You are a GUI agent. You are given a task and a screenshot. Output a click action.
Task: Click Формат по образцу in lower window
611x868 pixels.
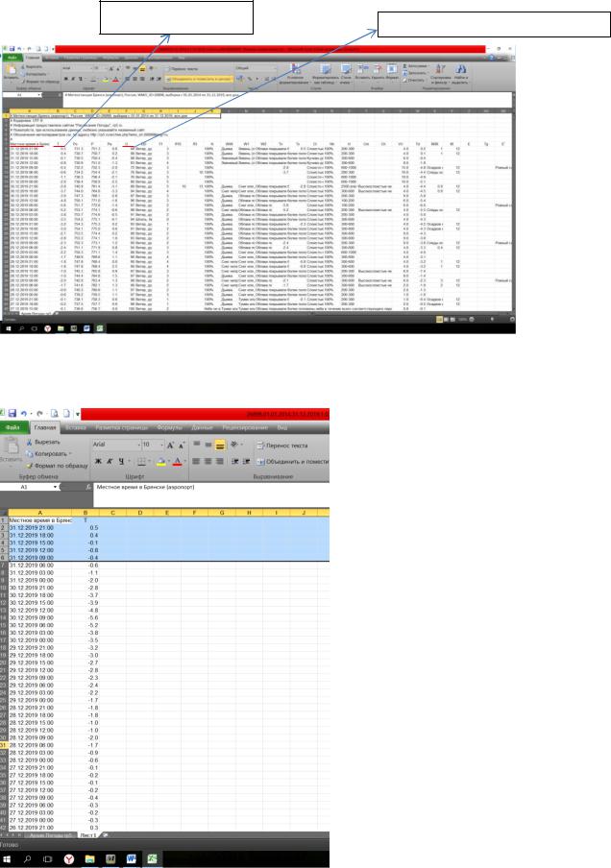[x=57, y=466]
